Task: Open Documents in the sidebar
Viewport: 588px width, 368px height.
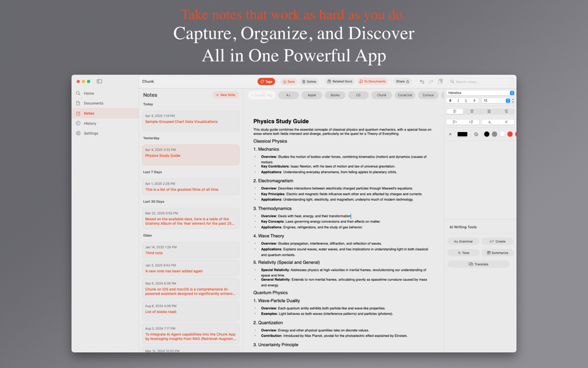Action: [105, 103]
